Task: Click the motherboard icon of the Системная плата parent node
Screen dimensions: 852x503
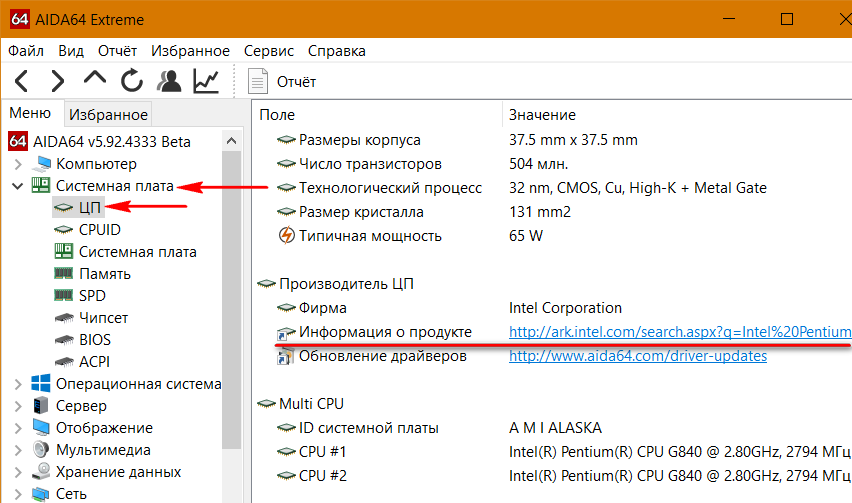Action: click(x=41, y=185)
